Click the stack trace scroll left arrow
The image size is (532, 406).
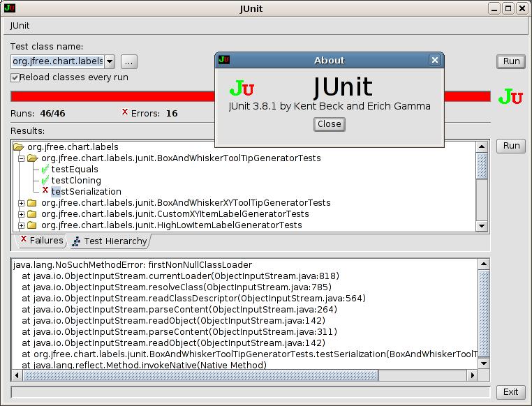(17, 375)
